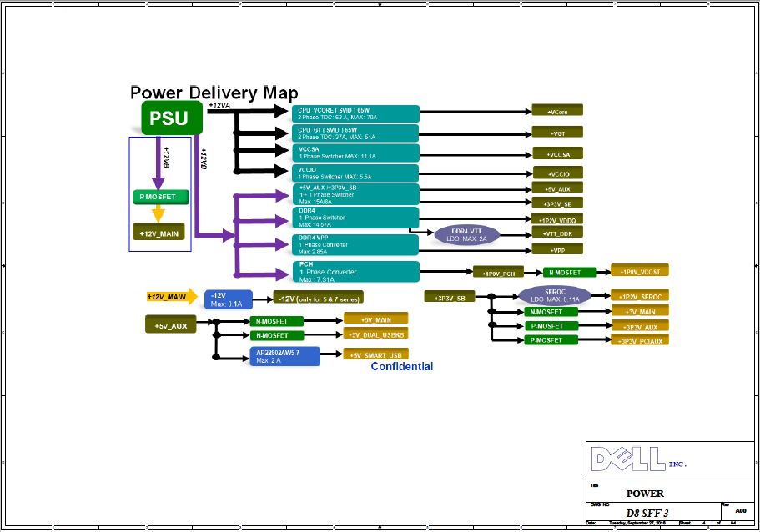
Task: Select the +VCCSA output label
Action: [558, 153]
